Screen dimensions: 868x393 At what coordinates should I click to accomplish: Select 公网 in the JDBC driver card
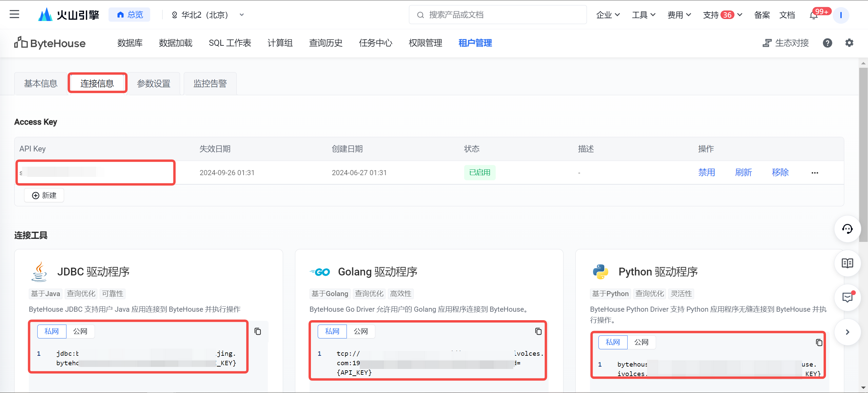point(80,331)
